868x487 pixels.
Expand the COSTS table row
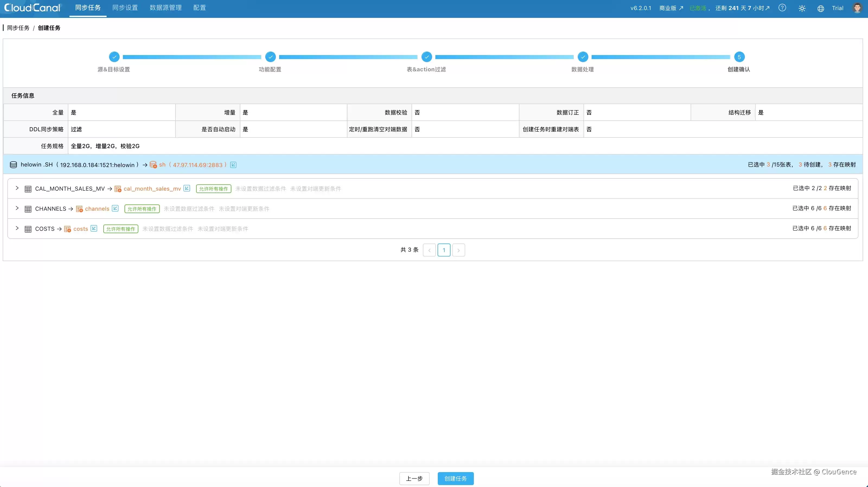click(x=17, y=228)
